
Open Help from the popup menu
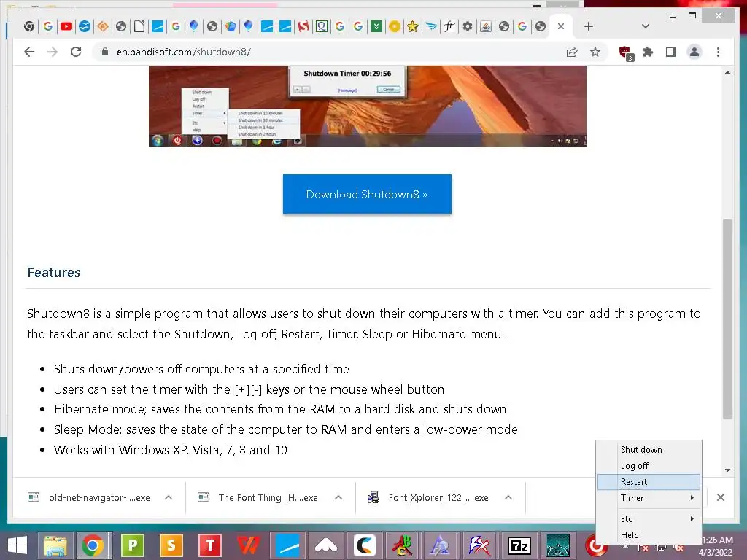pos(649,534)
